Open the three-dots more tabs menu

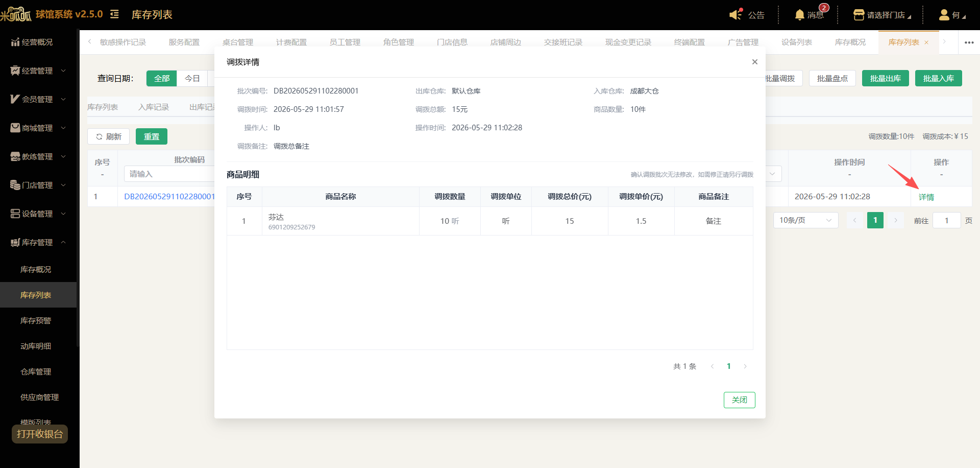click(969, 42)
